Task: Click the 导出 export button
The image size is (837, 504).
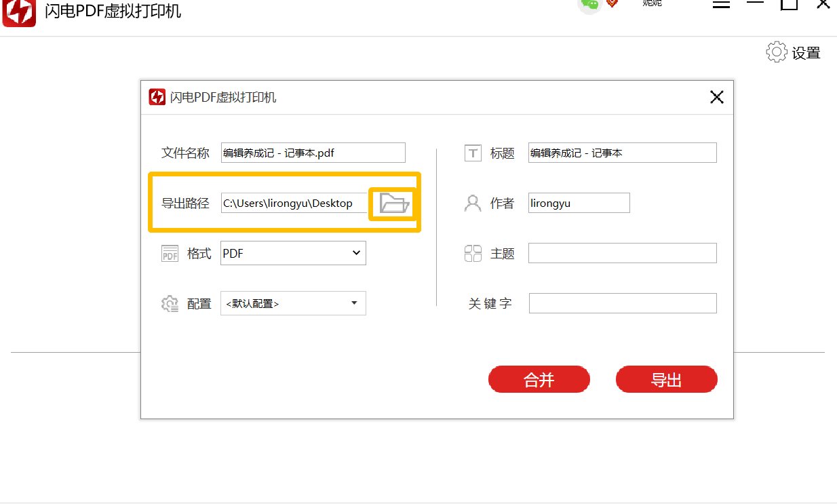Action: tap(666, 379)
